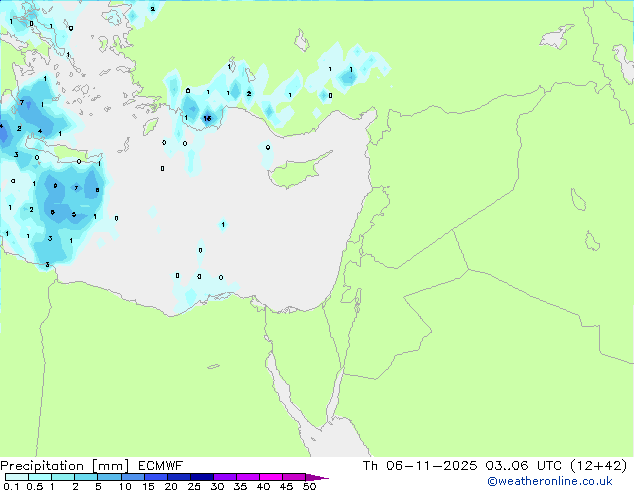Click the 45–50 mm legend color swatch
Viewport: 634px width, 490px height.
[x=294, y=477]
